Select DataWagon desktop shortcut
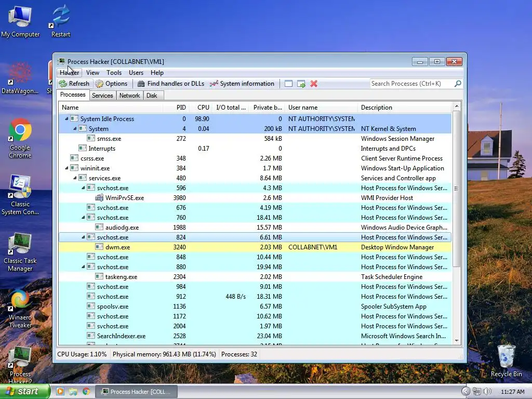Screen dimensions: 532x399 20,78
